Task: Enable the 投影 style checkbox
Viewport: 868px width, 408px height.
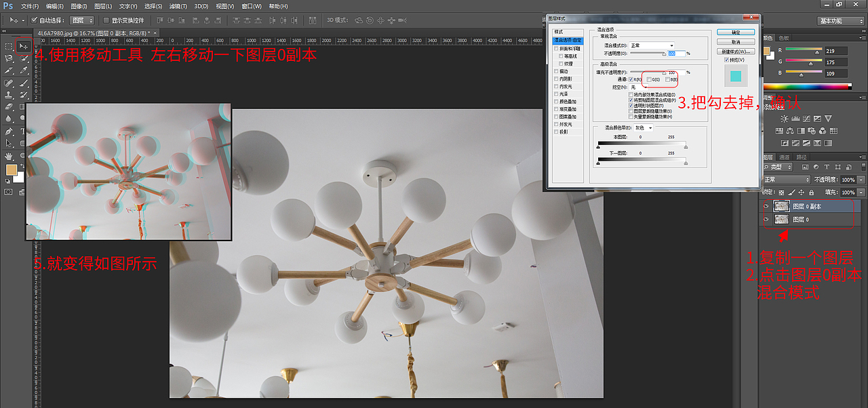Action: coord(556,131)
